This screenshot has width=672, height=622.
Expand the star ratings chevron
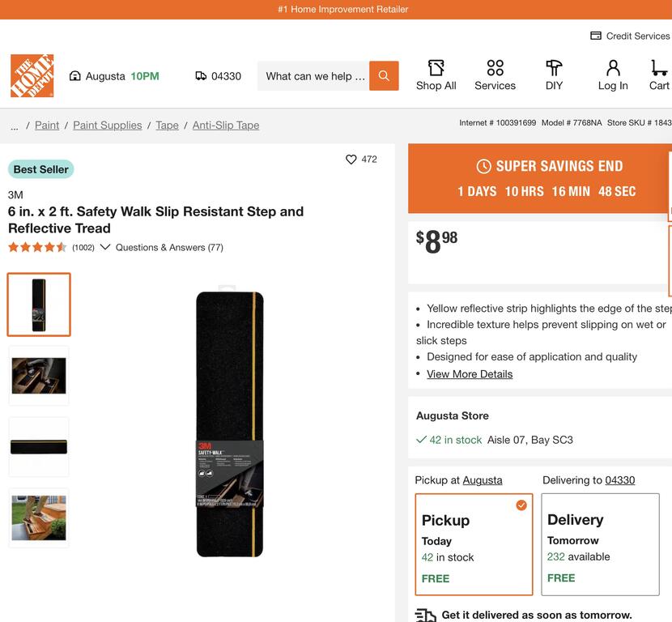click(x=105, y=247)
